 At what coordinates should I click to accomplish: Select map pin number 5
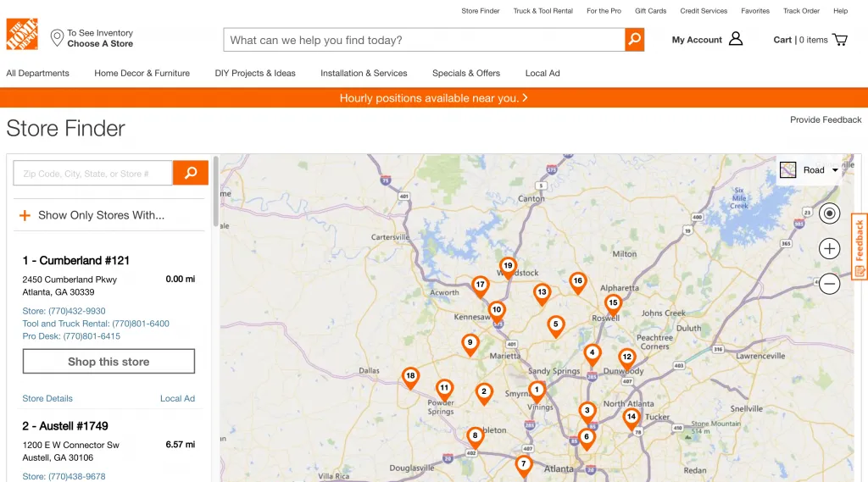pos(556,325)
